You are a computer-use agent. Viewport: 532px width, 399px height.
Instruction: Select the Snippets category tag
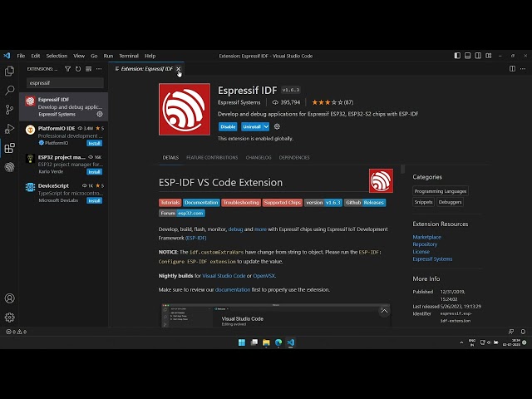(423, 202)
